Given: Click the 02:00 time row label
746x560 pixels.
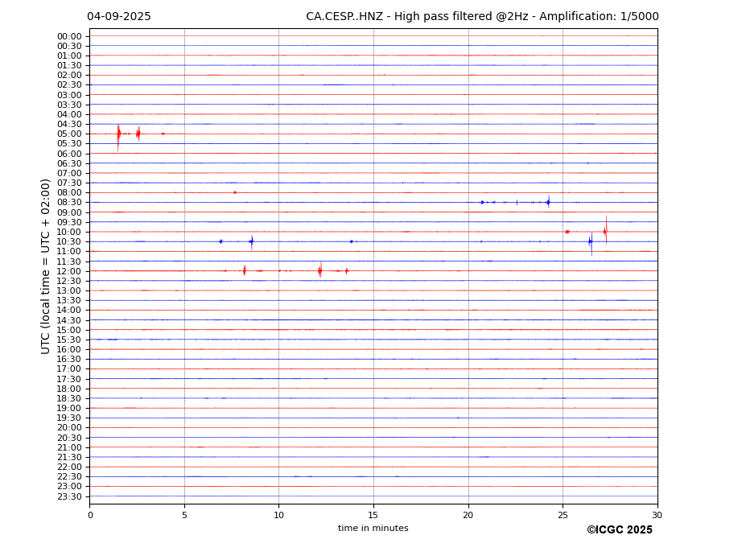Looking at the screenshot, I should (69, 75).
